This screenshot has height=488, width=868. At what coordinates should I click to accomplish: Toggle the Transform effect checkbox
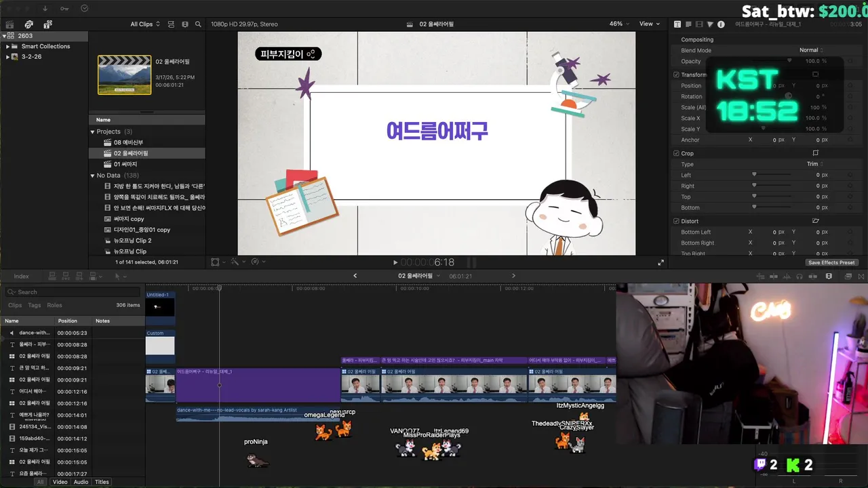[676, 75]
